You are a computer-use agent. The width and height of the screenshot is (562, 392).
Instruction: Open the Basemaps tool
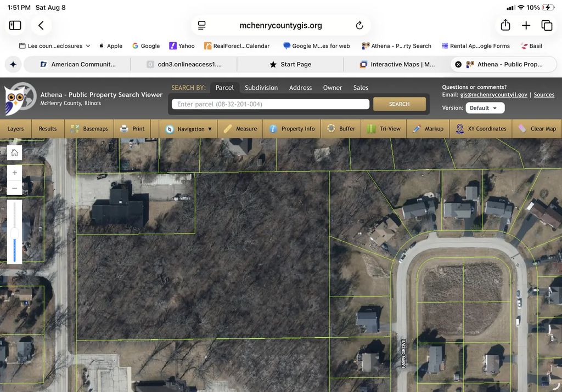pyautogui.click(x=89, y=129)
